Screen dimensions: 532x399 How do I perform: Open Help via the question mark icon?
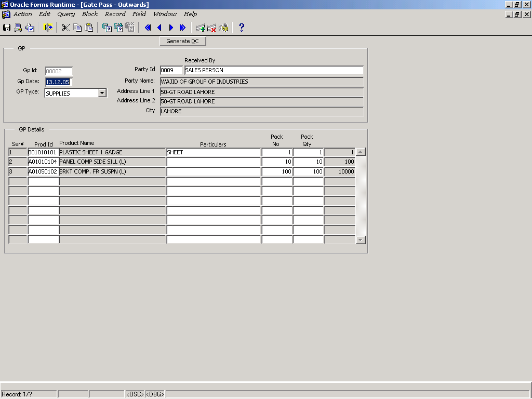[x=242, y=28]
